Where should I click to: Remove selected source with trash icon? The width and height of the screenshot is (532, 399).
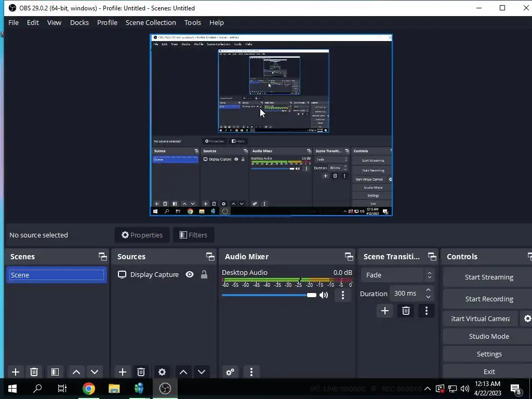pos(141,372)
